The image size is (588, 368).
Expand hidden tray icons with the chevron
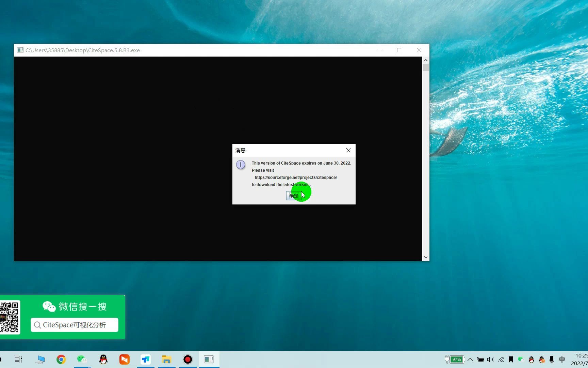470,359
